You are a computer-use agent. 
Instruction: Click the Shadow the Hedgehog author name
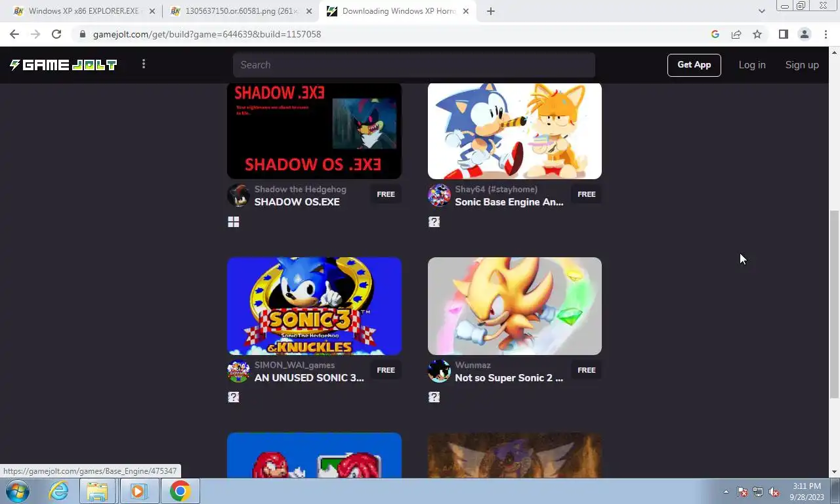[x=301, y=189]
